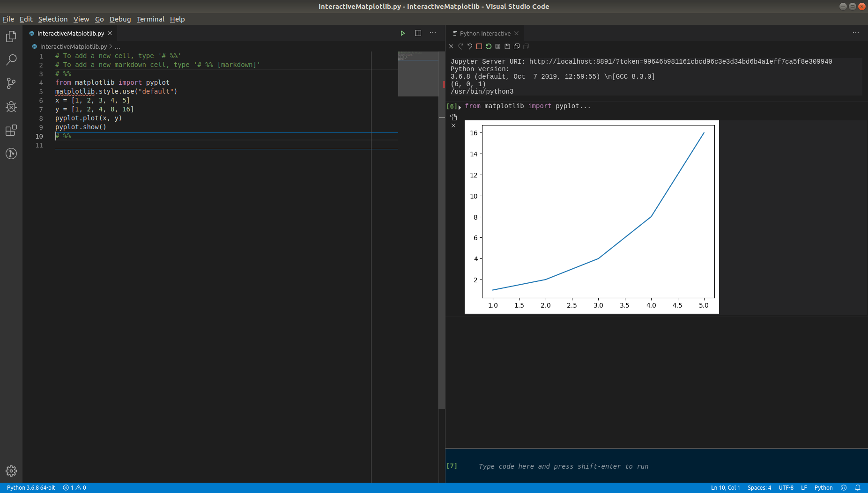Interrupt the running Jupyter kernel
The height and width of the screenshot is (493, 868).
[x=479, y=46]
